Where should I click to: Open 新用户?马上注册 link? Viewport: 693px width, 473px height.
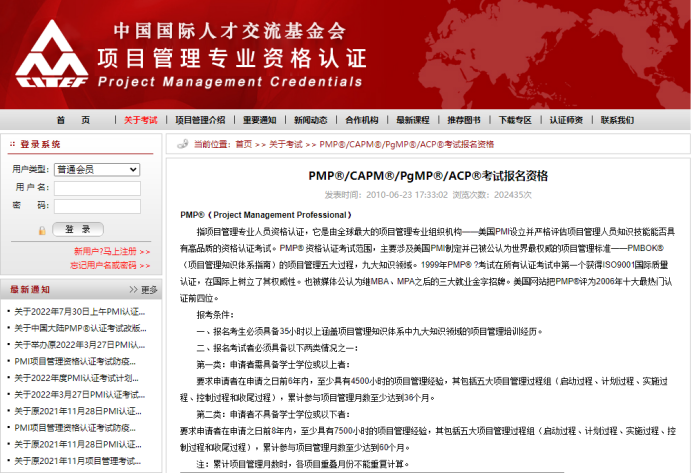[112, 251]
